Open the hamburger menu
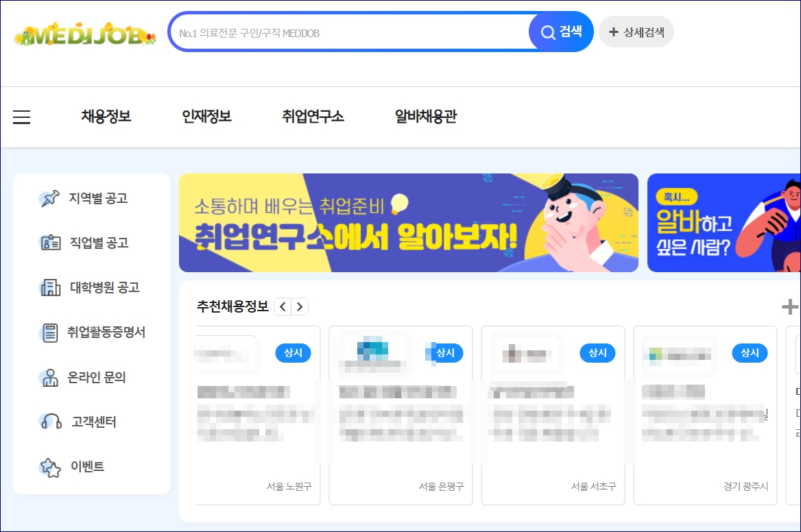This screenshot has height=532, width=801. coord(21,117)
